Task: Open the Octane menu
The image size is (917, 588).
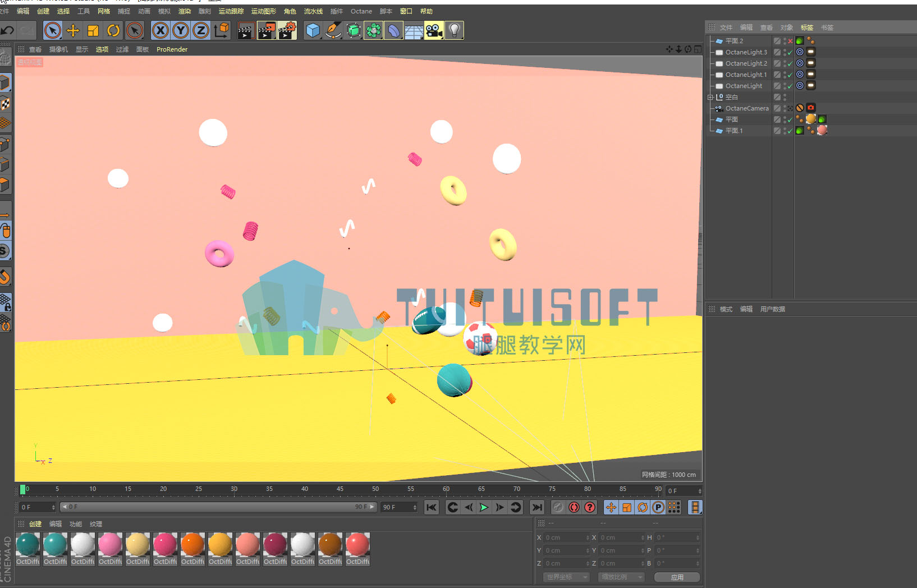Action: tap(361, 11)
